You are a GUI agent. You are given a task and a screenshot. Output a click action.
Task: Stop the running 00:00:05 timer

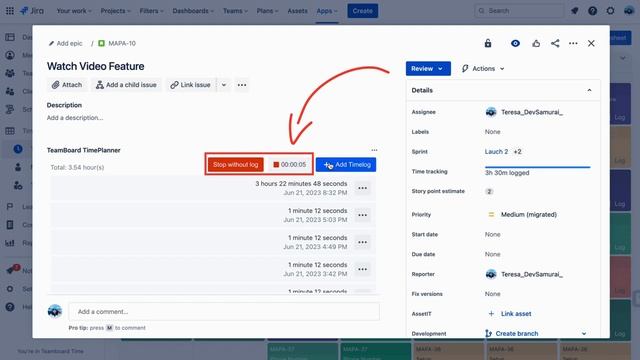[289, 164]
